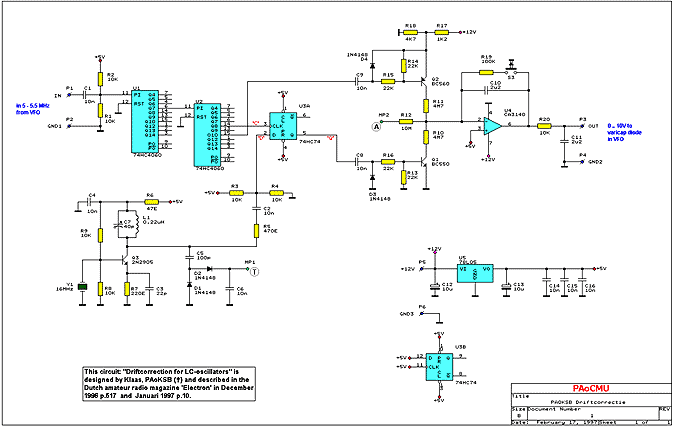Select the Q1 BC550 transistor symbol

coord(424,162)
